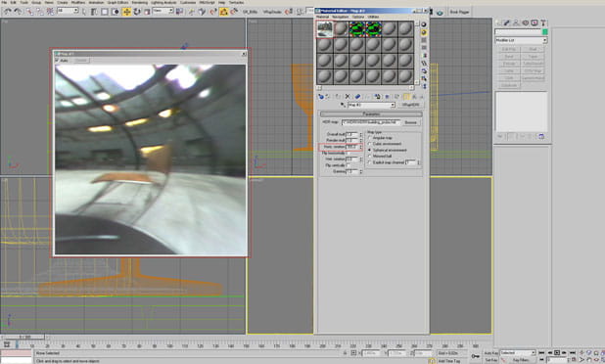Click the object color swatch beside name field
The height and width of the screenshot is (364, 605).
[x=545, y=31]
